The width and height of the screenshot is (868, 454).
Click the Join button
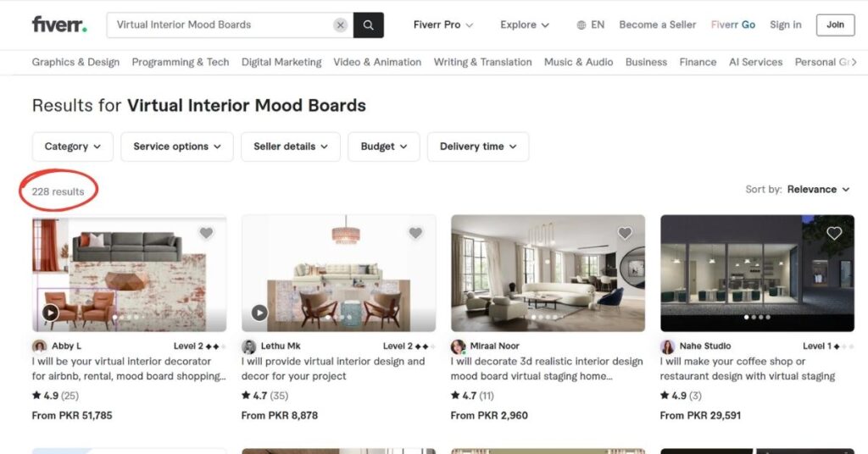[835, 25]
